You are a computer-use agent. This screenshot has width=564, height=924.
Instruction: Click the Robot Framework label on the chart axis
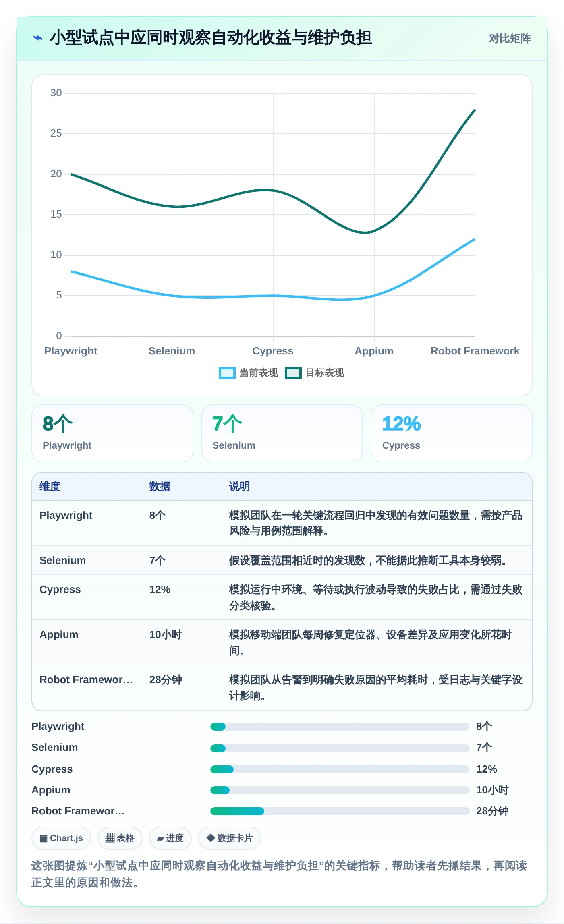click(x=475, y=351)
